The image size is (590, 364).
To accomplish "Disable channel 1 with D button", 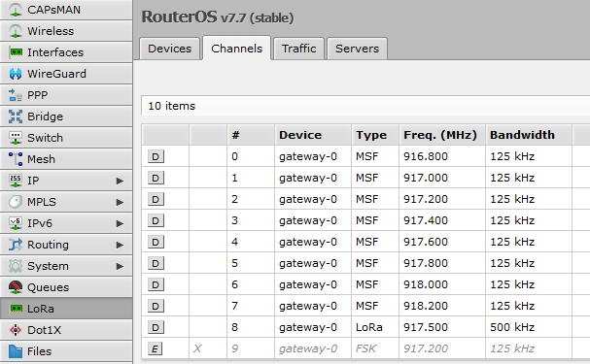I will click(156, 178).
